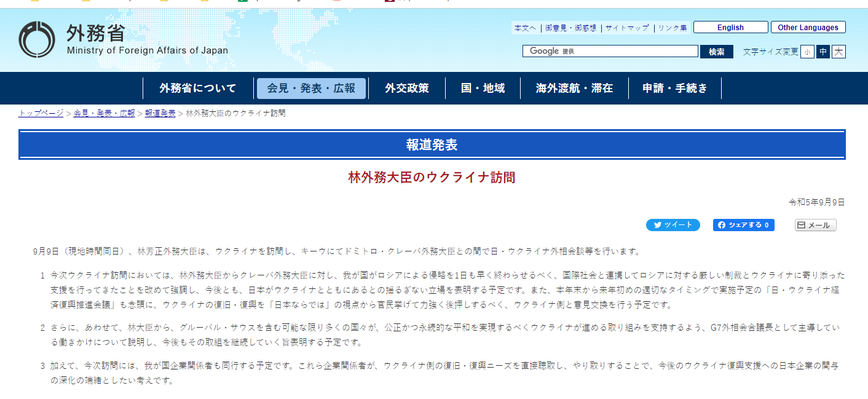
Task: Set font size to large (大)
Action: coord(838,52)
